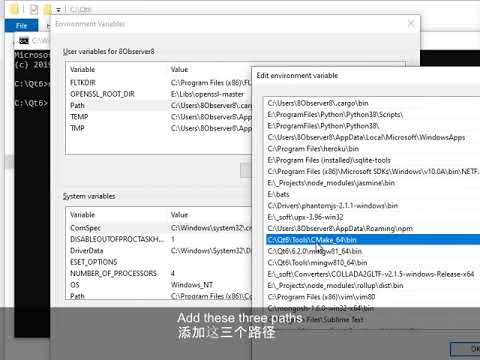Select the sqlite-tools path entry
480x360 pixels.
373,160
